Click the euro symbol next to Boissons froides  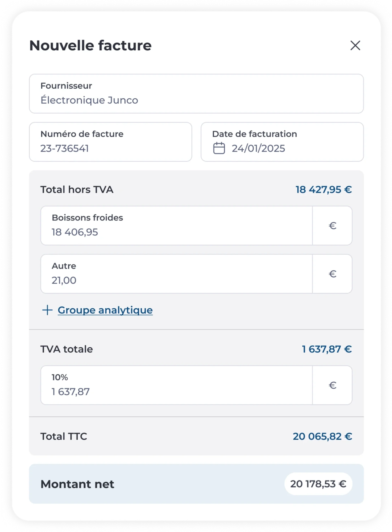(x=332, y=226)
